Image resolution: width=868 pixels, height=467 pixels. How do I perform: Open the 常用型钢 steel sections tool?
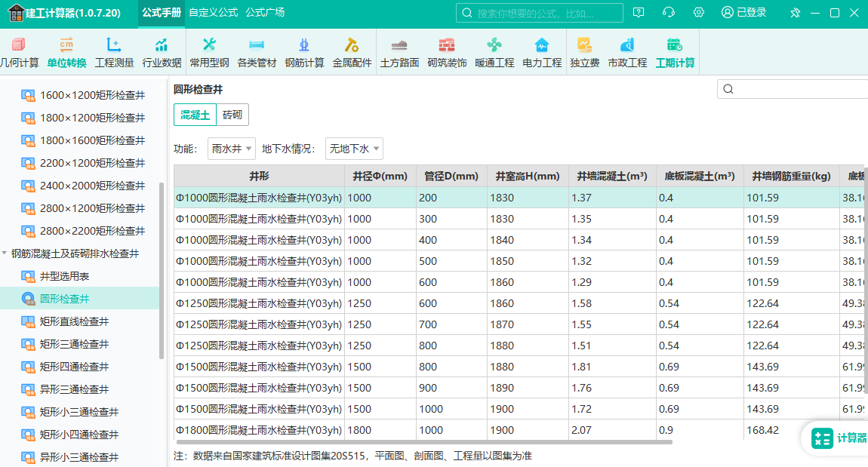(209, 53)
